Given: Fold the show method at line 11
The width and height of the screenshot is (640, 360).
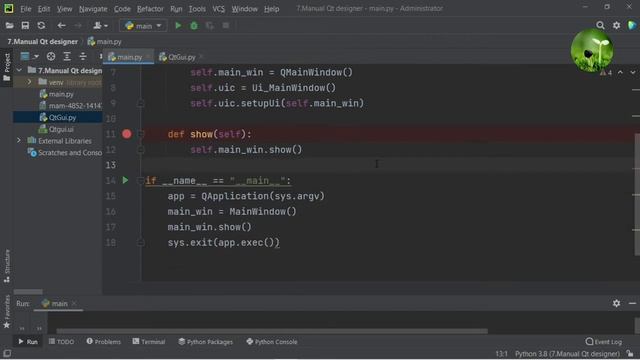Looking at the screenshot, I should pos(140,134).
